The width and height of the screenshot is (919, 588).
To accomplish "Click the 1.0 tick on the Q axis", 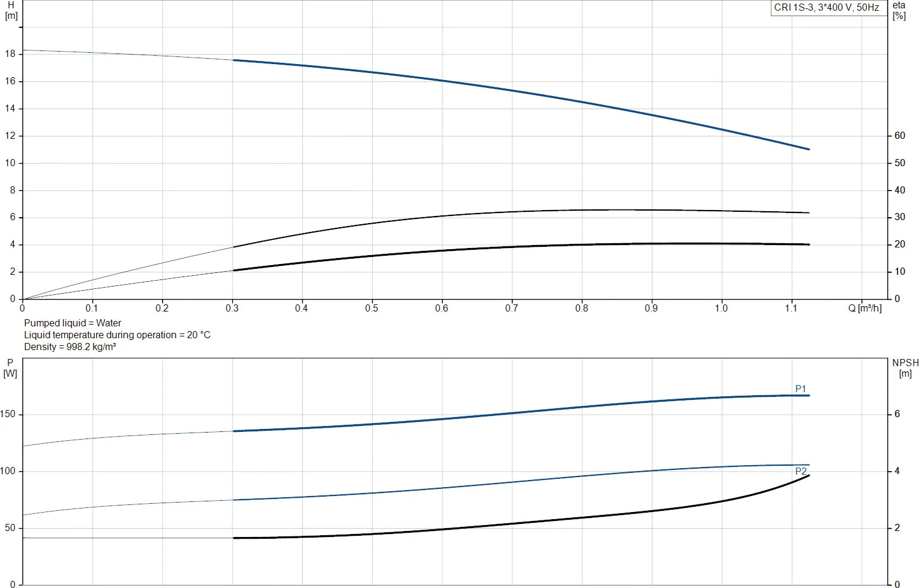I will coord(721,309).
